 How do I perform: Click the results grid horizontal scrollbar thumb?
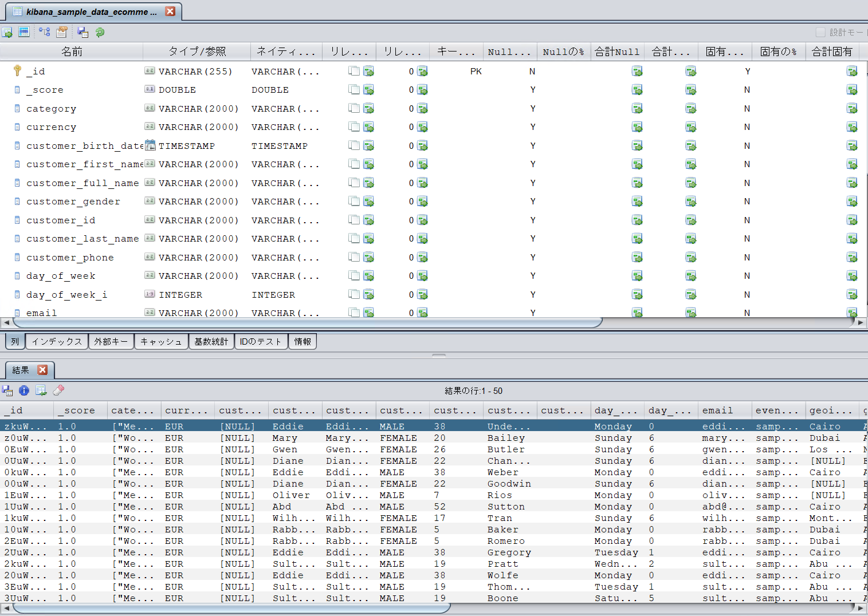click(230, 608)
